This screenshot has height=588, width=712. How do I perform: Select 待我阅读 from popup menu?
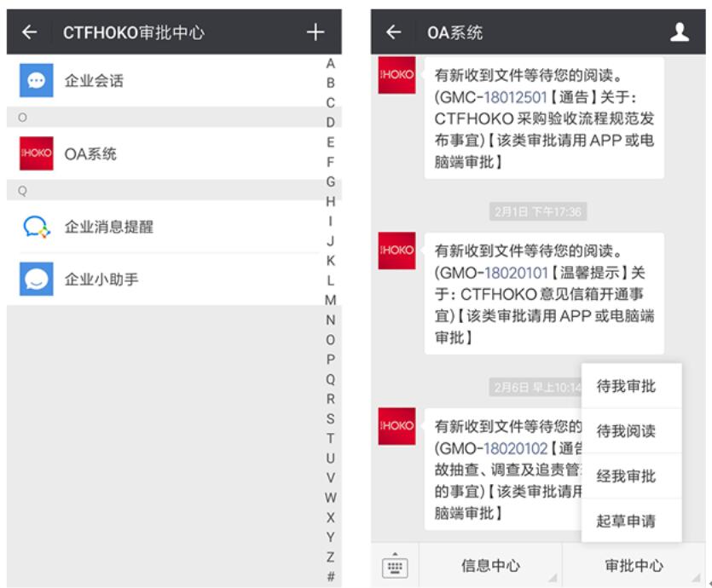coord(626,431)
